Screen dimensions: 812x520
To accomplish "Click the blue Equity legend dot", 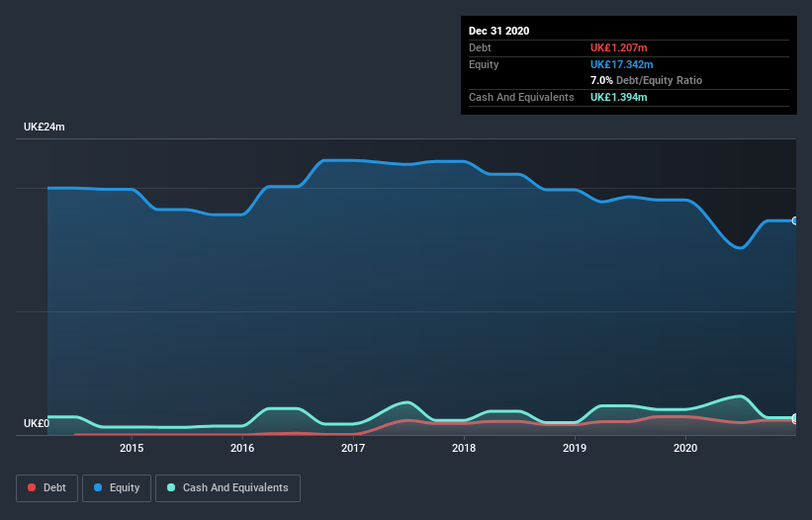I will (x=98, y=487).
